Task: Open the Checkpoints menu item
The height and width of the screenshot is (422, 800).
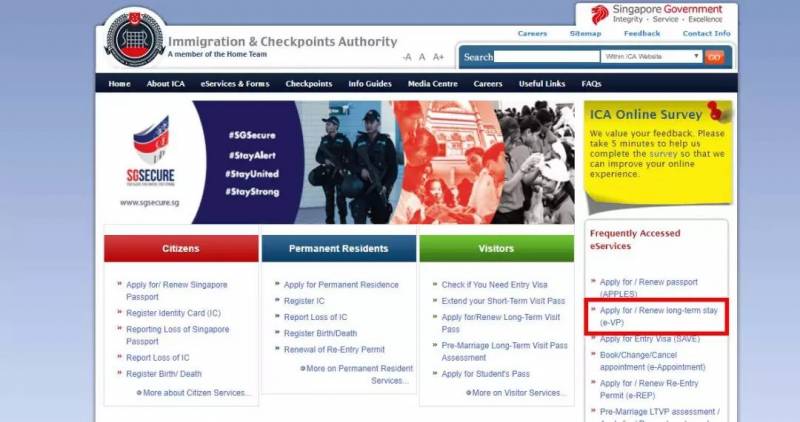Action: tap(309, 84)
